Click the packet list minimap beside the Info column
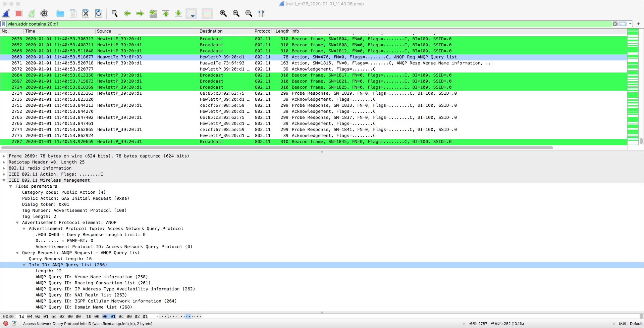The image size is (644, 328). coord(633,87)
